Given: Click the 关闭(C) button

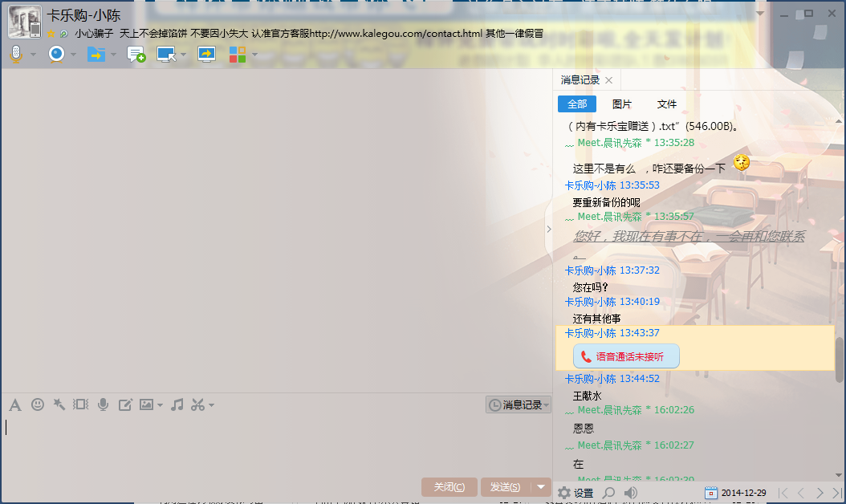Looking at the screenshot, I should pos(449,487).
